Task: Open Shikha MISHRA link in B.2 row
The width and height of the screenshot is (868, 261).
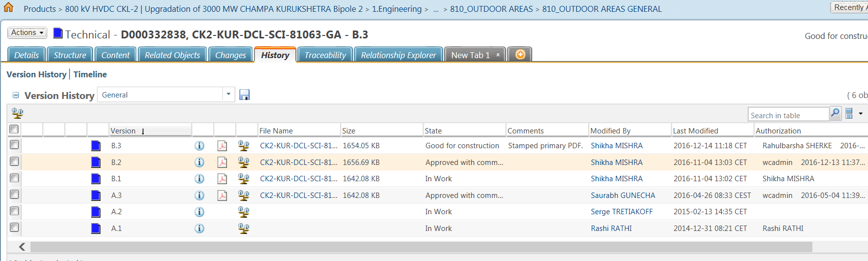Action: coord(617,163)
